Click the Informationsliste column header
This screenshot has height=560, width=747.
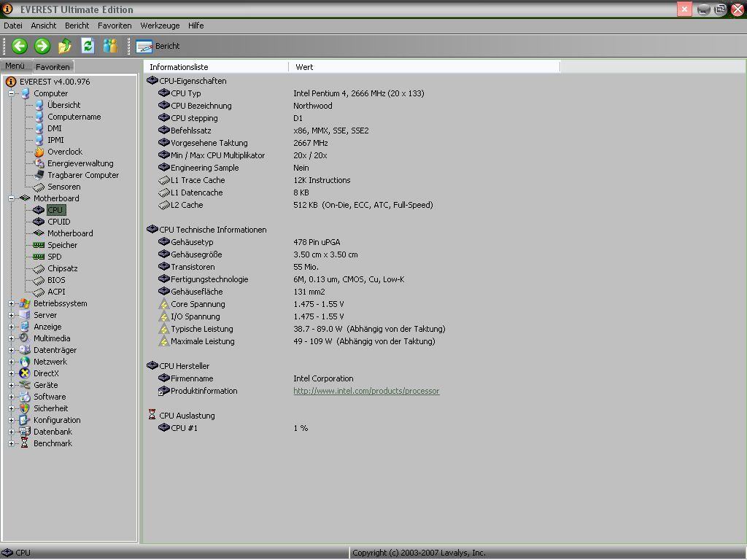[x=216, y=67]
